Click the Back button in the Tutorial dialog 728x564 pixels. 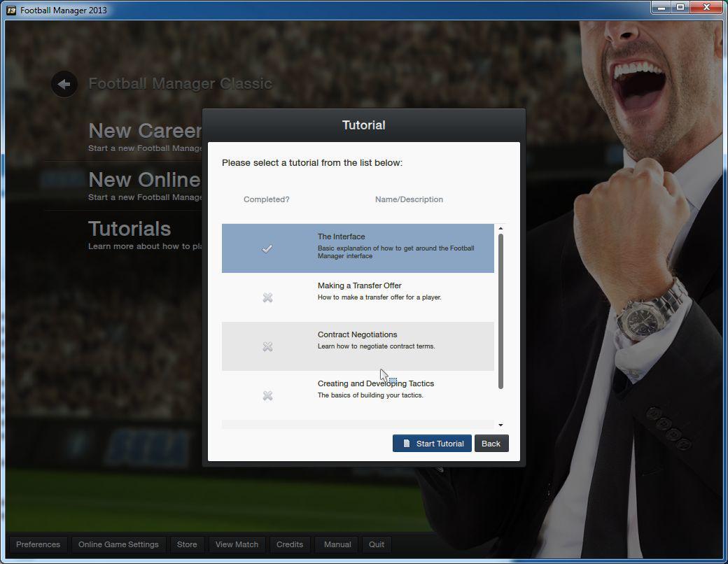tap(491, 444)
